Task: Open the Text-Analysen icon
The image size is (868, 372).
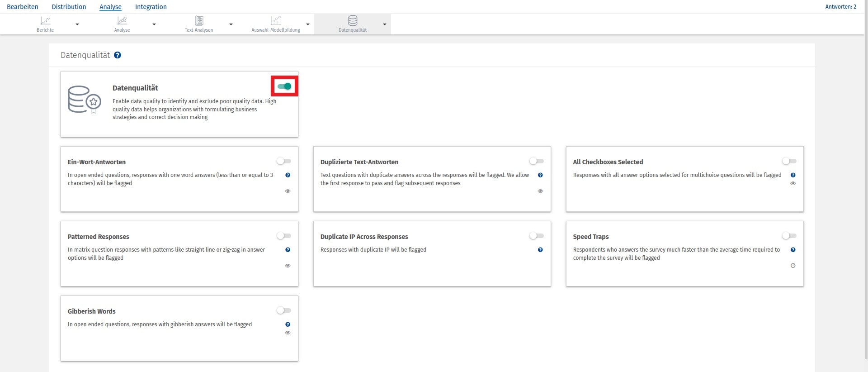Action: pyautogui.click(x=199, y=21)
